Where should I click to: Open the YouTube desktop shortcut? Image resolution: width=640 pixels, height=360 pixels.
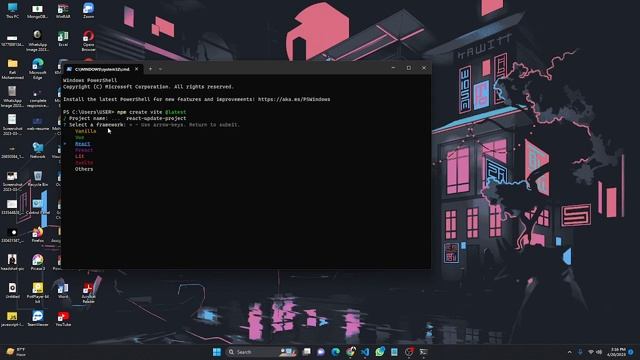63,318
